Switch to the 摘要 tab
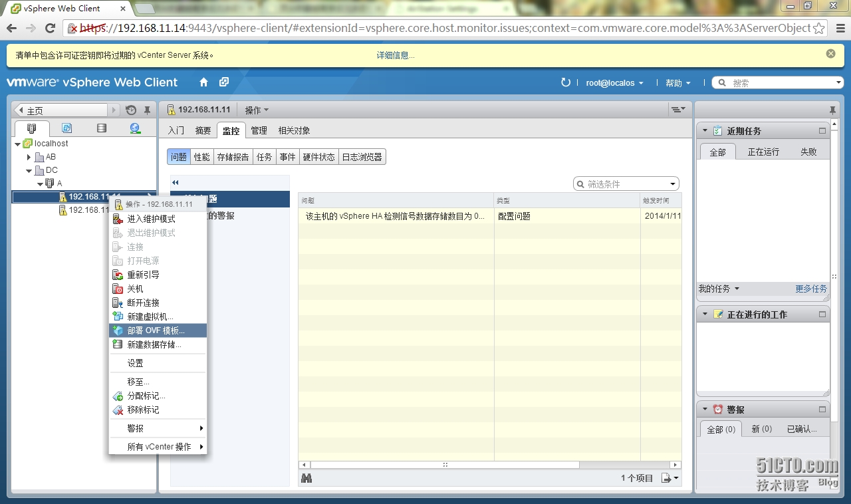851x504 pixels. 203,131
